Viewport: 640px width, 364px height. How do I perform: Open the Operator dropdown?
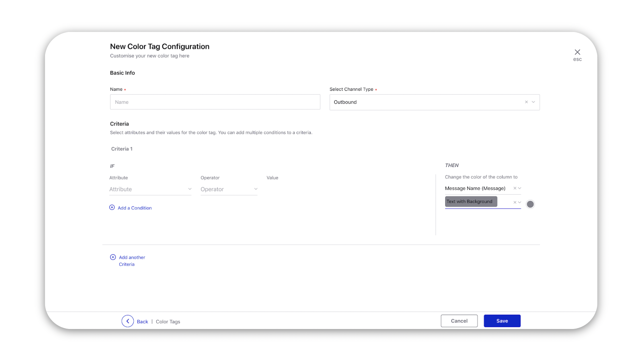point(229,189)
